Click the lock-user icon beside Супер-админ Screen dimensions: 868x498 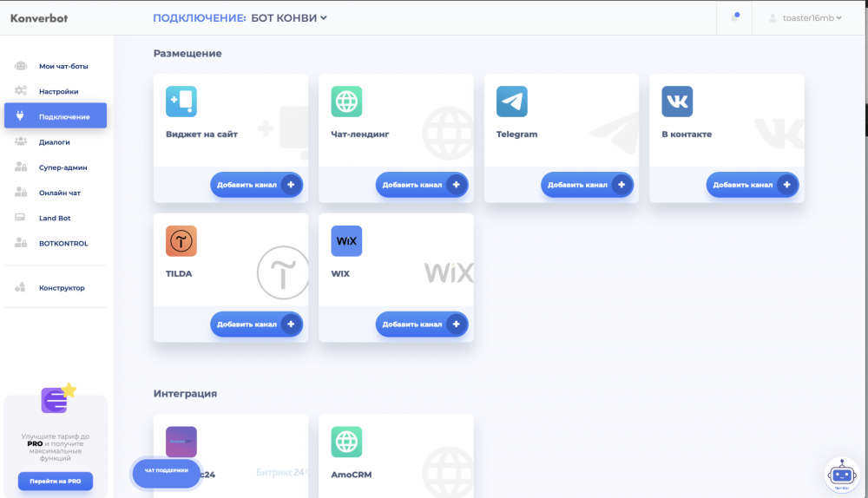pos(21,167)
